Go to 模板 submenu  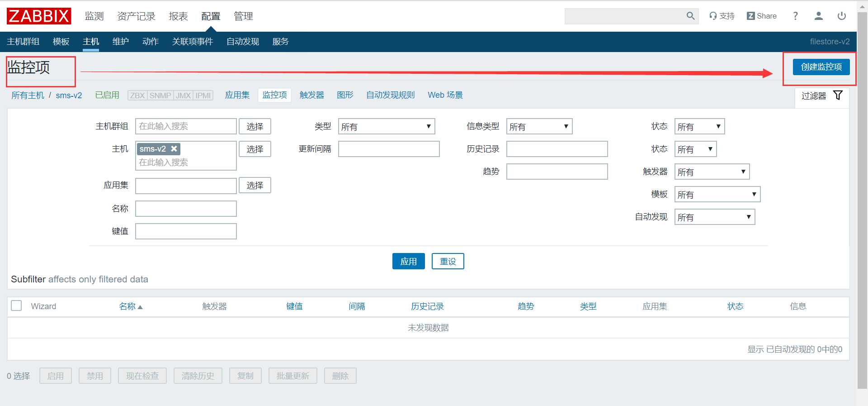click(61, 42)
